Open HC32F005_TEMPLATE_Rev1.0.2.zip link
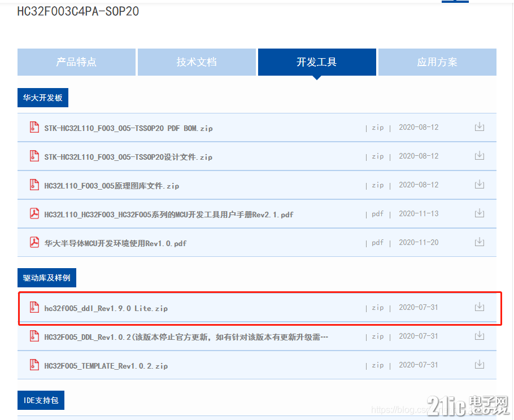Screen dimensions: 514x420 click(x=106, y=366)
